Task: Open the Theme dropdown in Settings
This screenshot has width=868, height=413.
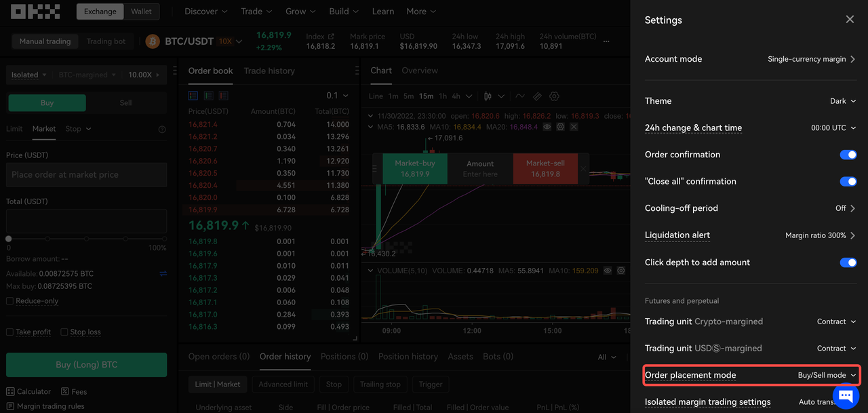Action: point(842,100)
